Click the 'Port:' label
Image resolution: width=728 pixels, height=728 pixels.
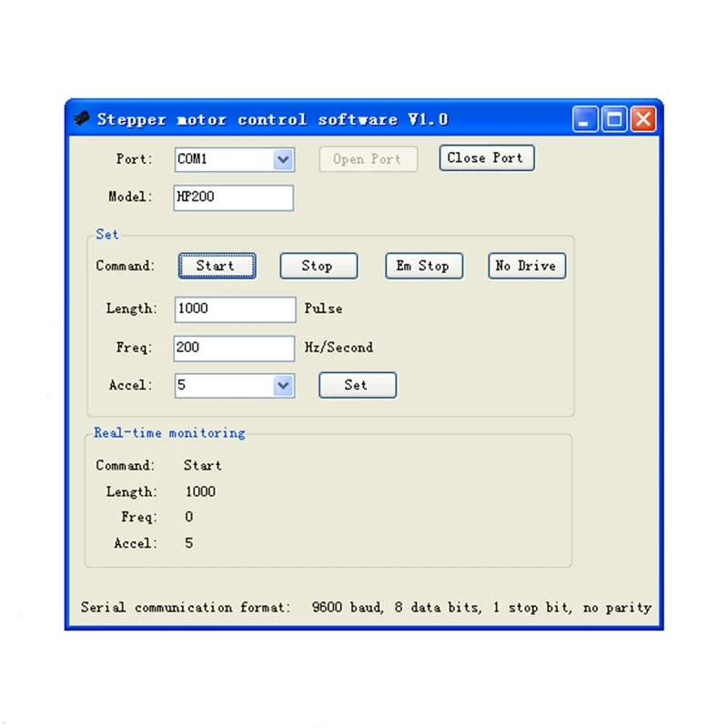(x=134, y=159)
